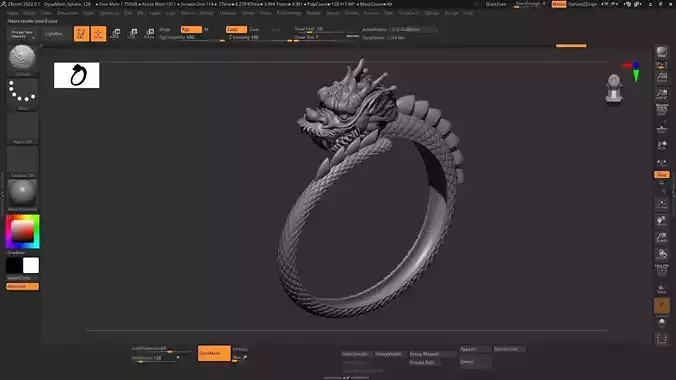Toggle Perspective Dynamic button
This screenshot has height=380, width=676.
tap(661, 110)
